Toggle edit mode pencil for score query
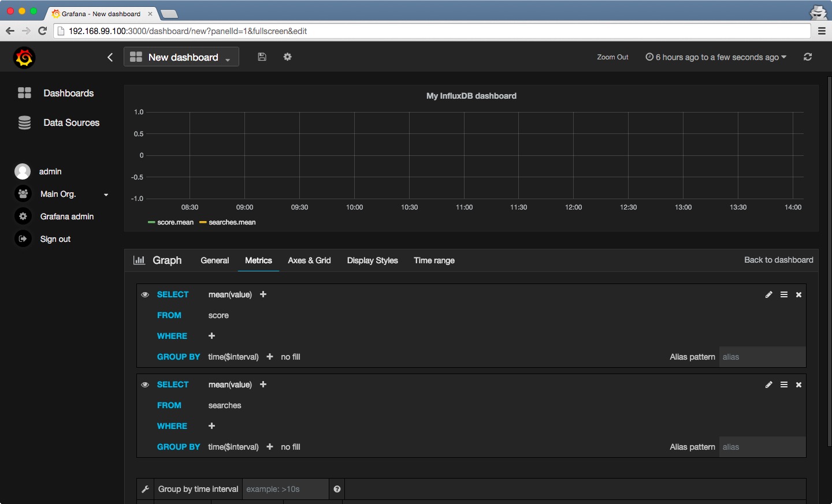This screenshot has width=832, height=504. [x=768, y=294]
